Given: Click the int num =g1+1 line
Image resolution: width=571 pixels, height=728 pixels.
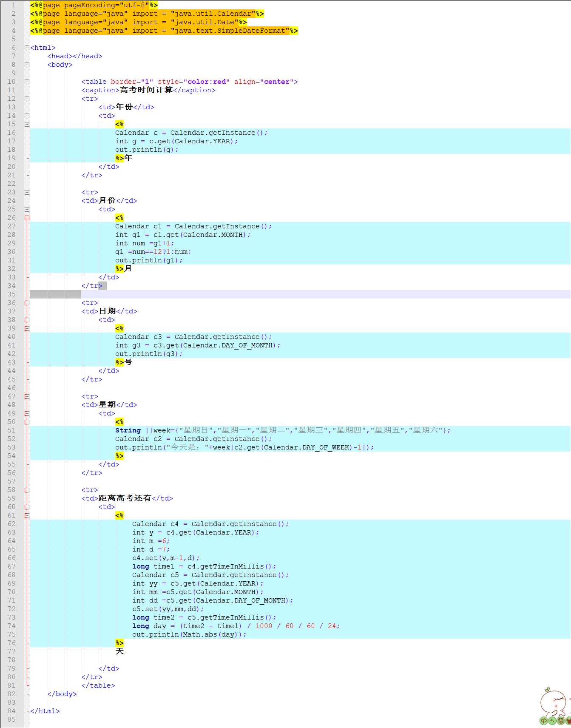Looking at the screenshot, I should pyautogui.click(x=145, y=243).
